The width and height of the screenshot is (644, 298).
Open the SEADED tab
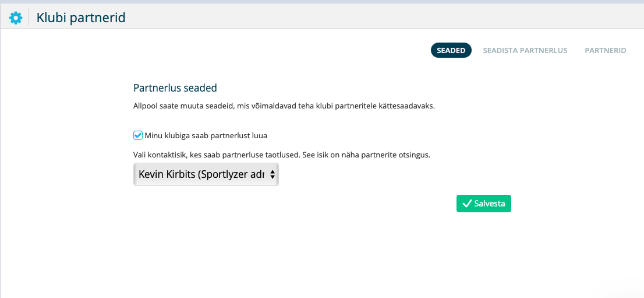(x=451, y=50)
